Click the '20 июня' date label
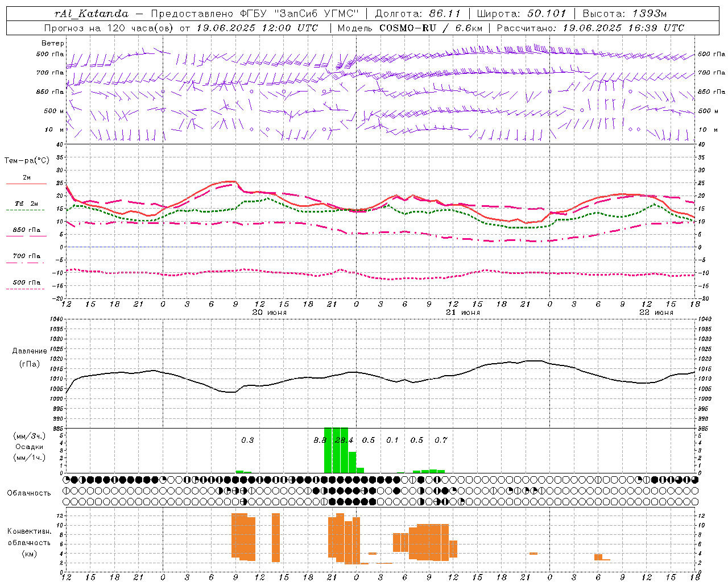Screen dimensions: 728x582 270,313
